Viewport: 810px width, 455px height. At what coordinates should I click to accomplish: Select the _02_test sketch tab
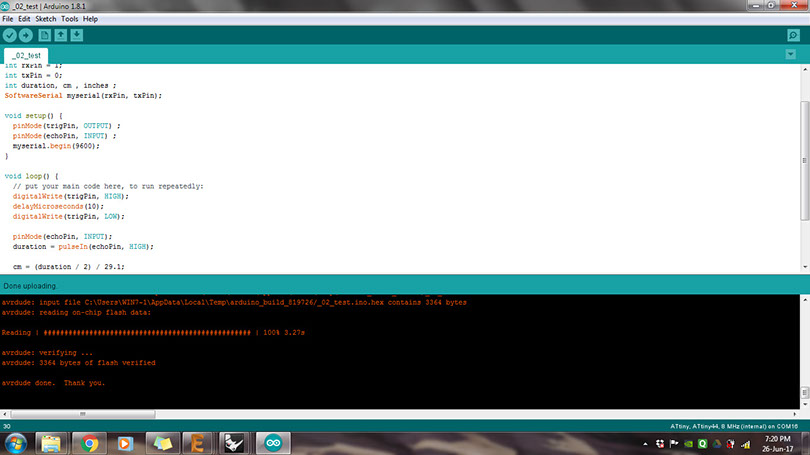[x=26, y=55]
